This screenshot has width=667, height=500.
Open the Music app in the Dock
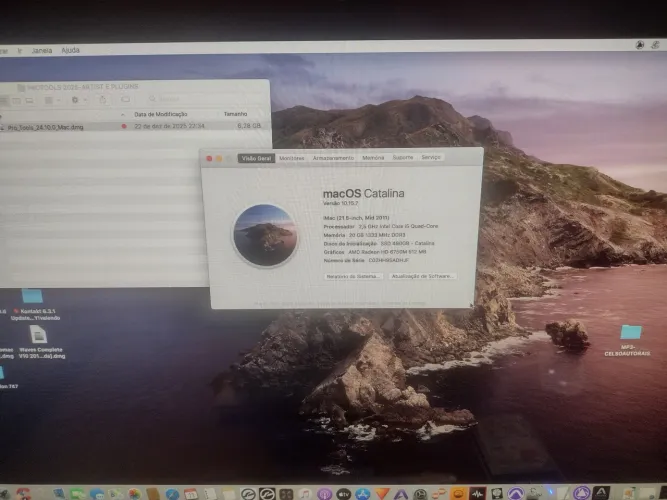tap(305, 494)
